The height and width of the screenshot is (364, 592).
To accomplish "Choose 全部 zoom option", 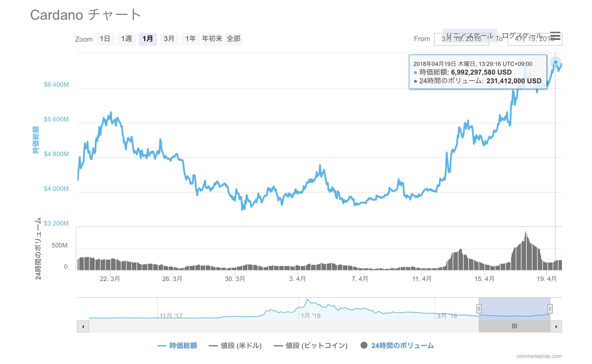I will 234,39.
